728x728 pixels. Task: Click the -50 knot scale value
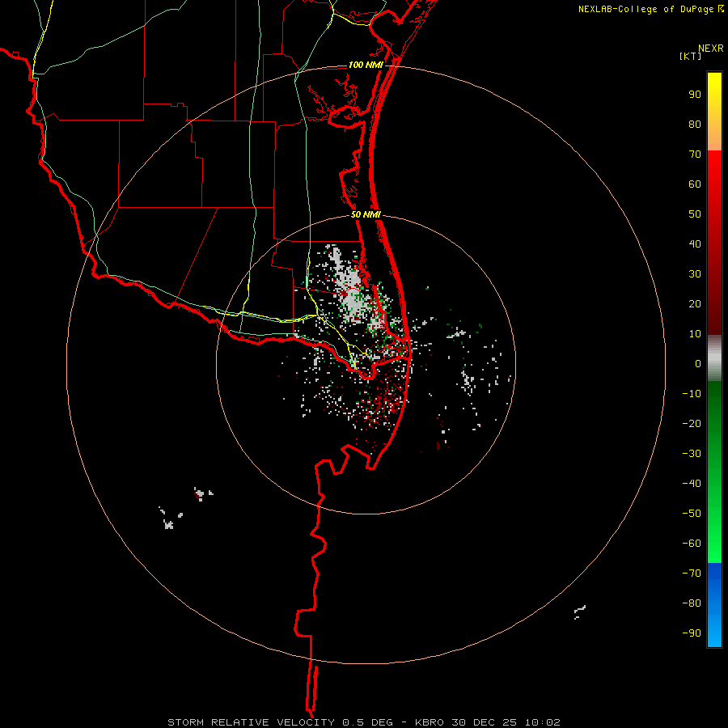tap(692, 514)
